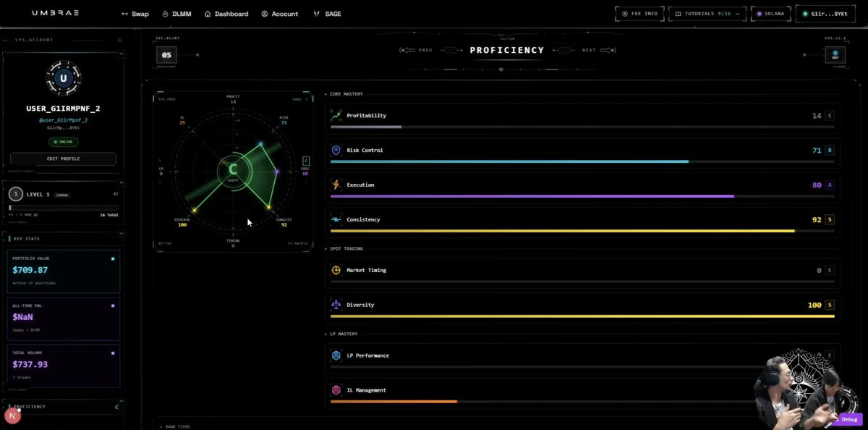Click the IL Management pink cube icon
This screenshot has width=868, height=430.
(x=336, y=390)
